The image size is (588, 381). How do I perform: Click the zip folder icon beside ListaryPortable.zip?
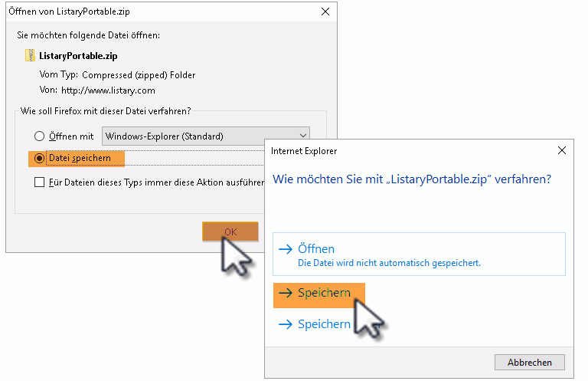click(x=30, y=55)
